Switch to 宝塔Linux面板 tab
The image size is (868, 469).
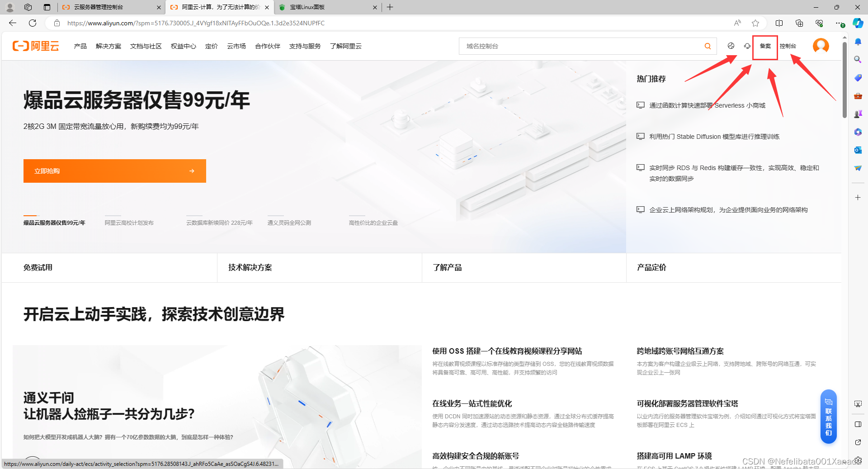click(328, 7)
